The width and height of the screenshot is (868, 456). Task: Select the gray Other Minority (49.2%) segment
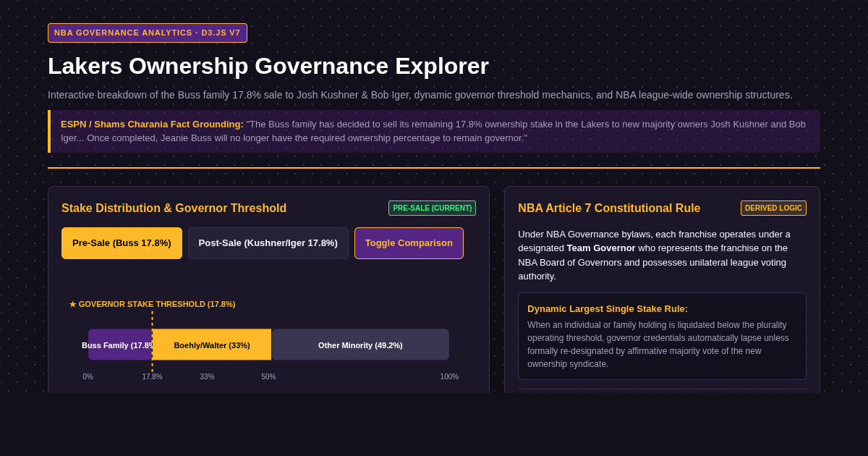pyautogui.click(x=360, y=345)
